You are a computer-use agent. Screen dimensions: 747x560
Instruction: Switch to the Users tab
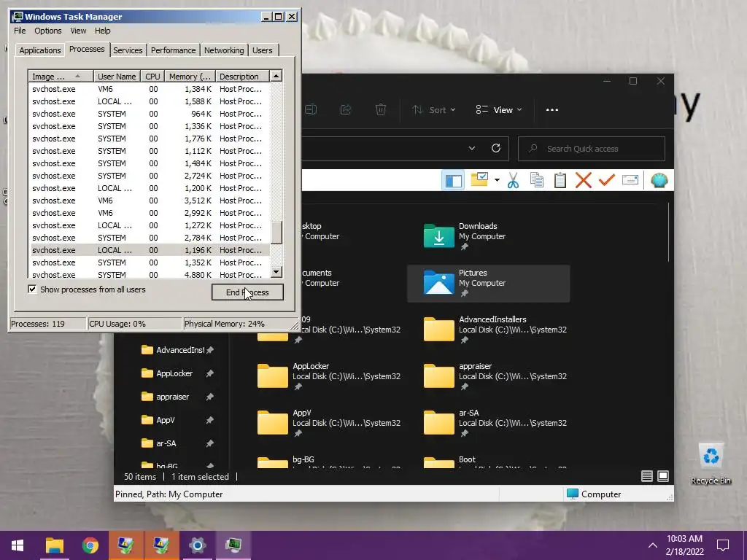pos(263,50)
